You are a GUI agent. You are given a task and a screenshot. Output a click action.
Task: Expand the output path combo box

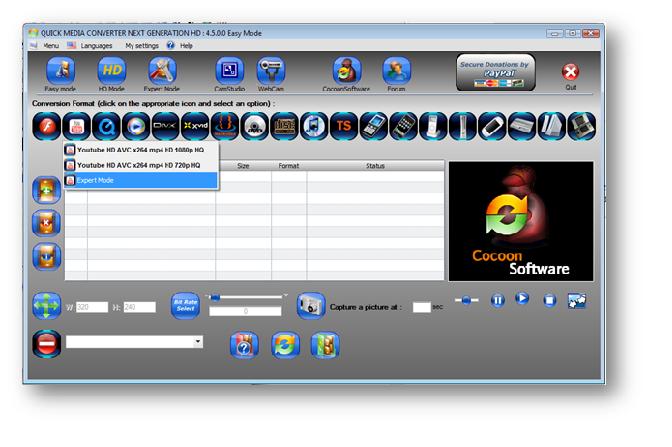click(198, 342)
